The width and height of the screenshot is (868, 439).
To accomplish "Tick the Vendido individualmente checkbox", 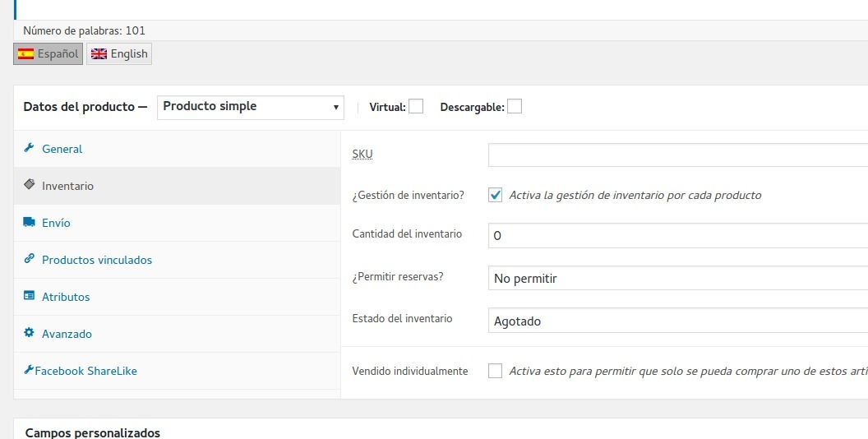I will [495, 371].
